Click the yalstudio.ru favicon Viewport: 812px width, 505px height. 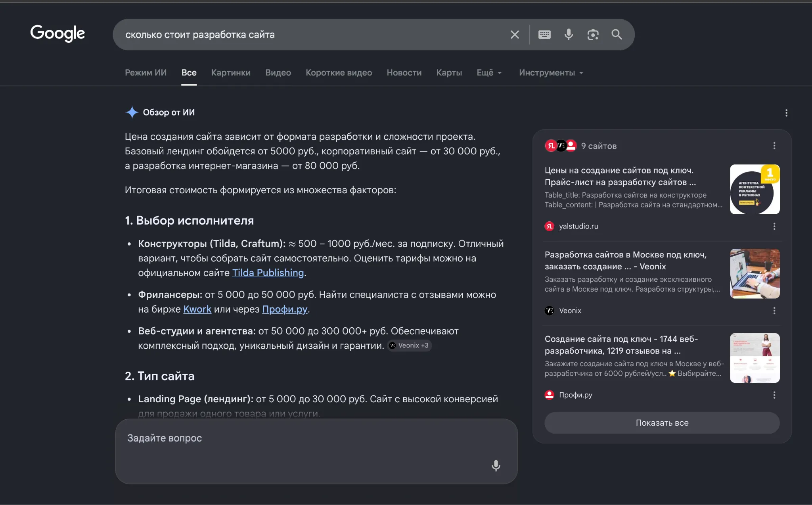click(x=549, y=227)
